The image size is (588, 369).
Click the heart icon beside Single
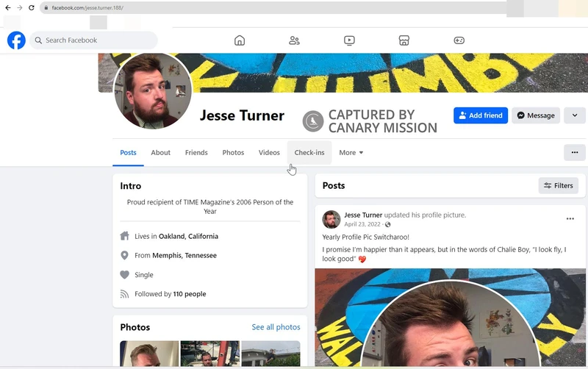click(x=124, y=274)
